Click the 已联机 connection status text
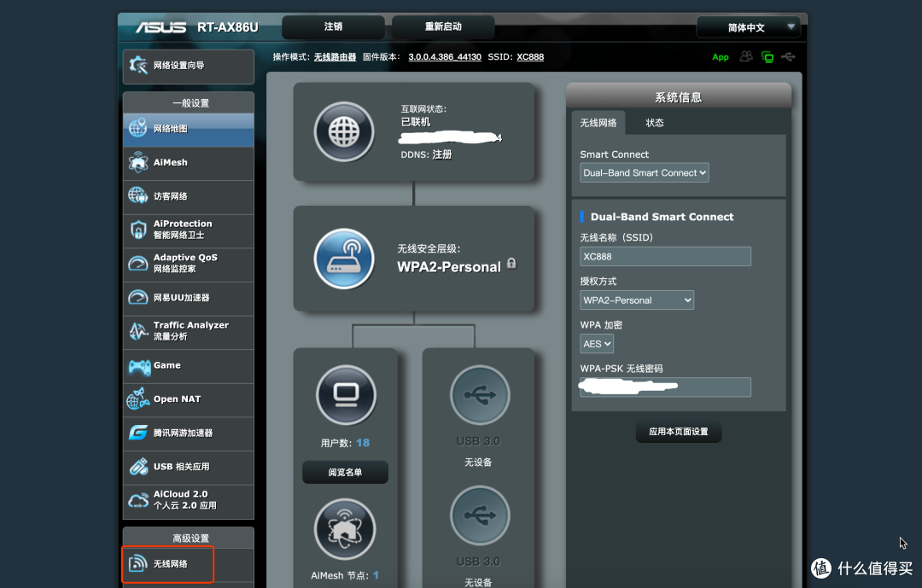Viewport: 922px width, 588px height. point(416,122)
